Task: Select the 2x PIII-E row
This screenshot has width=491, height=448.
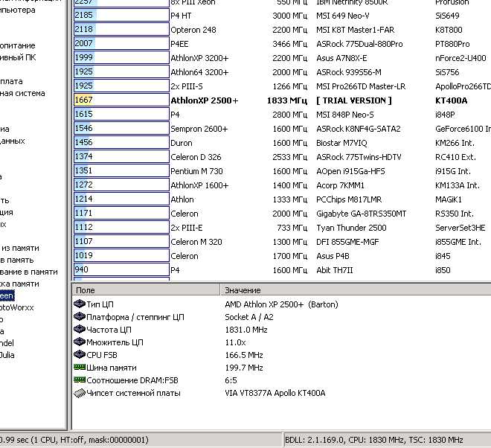Action: click(283, 228)
